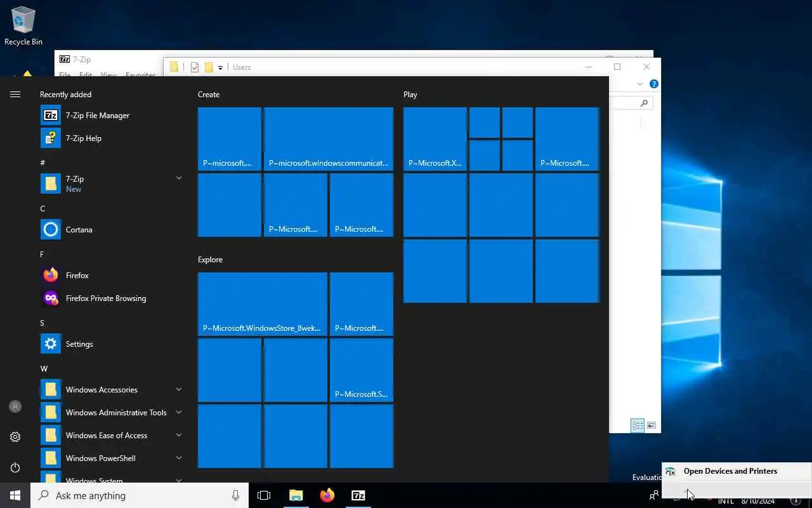
Task: Launch 7-Zip File Manager from Recently added
Action: (112, 115)
